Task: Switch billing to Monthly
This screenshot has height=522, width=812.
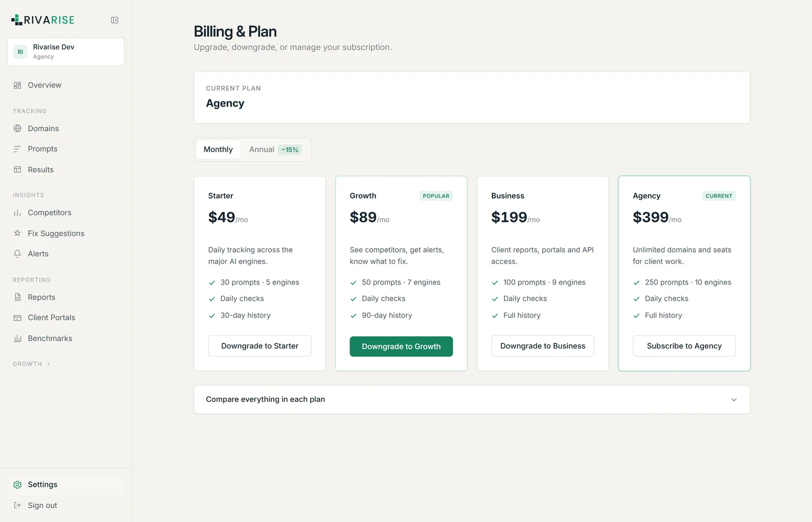Action: click(218, 150)
